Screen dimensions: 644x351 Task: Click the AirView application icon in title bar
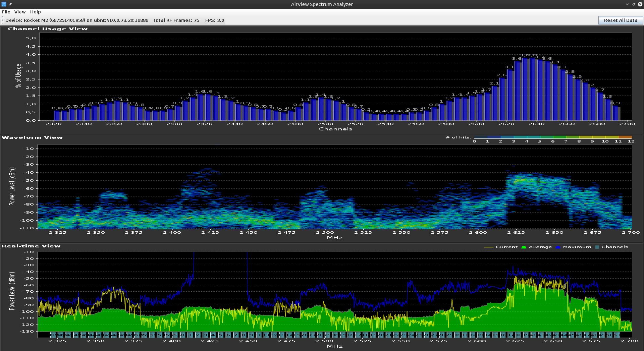click(4, 4)
